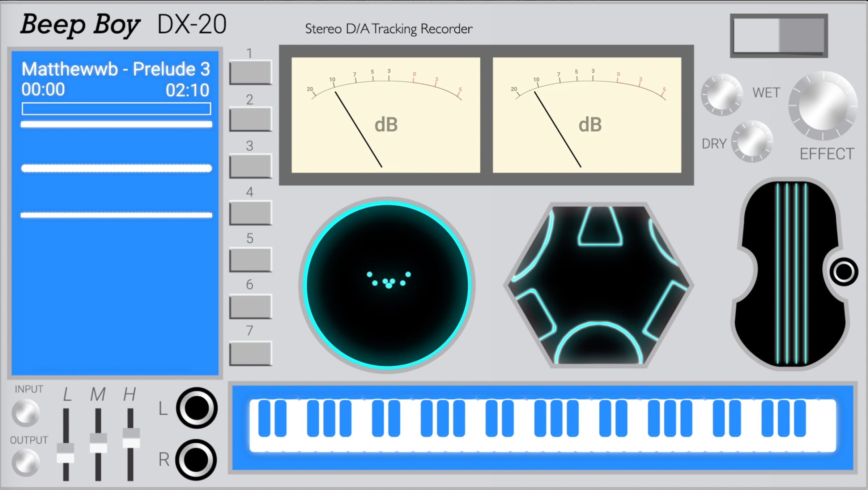Click the H band EQ fader handle
The image size is (868, 490).
pyautogui.click(x=131, y=438)
